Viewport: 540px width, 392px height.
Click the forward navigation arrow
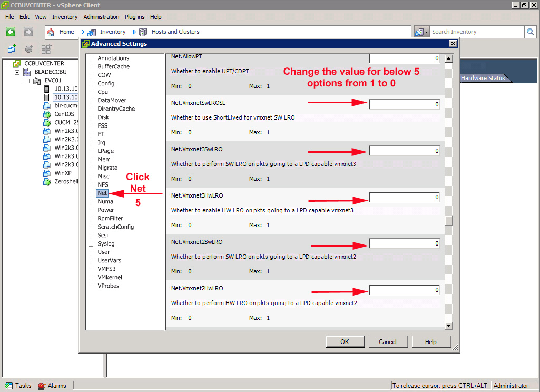[x=28, y=32]
